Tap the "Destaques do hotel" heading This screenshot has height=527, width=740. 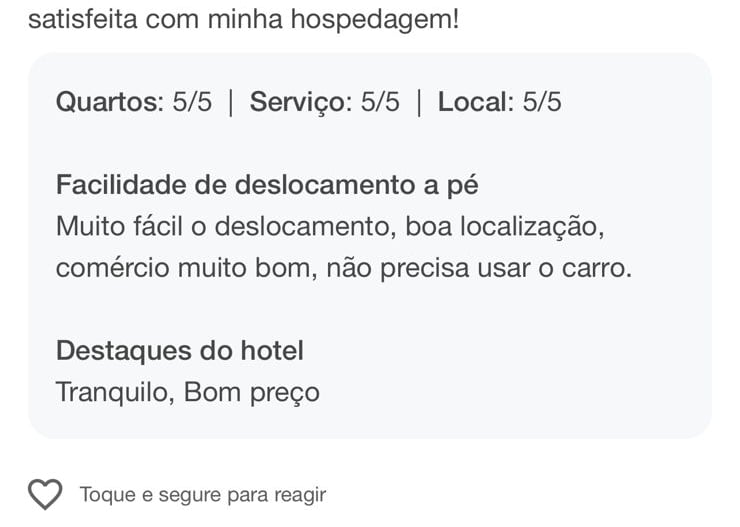click(180, 351)
